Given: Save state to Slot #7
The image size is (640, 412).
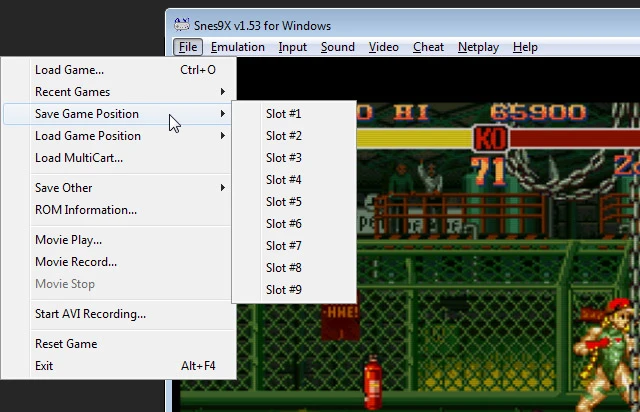Looking at the screenshot, I should (294, 246).
